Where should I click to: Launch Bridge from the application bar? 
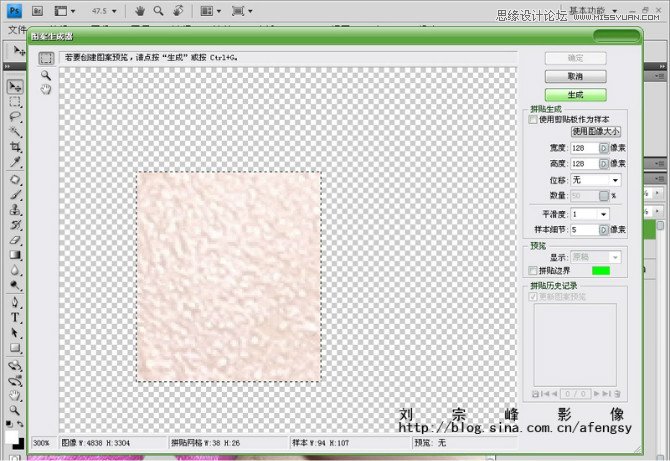click(37, 11)
